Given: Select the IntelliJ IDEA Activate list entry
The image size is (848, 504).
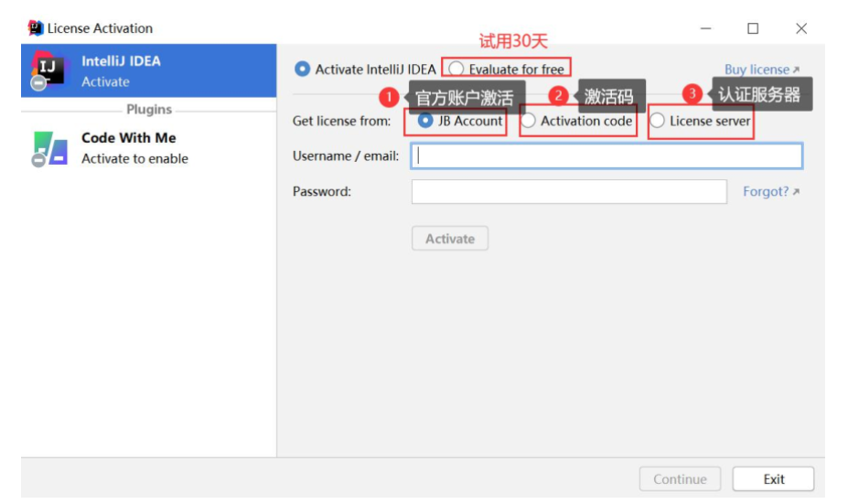Looking at the screenshot, I should tap(149, 70).
